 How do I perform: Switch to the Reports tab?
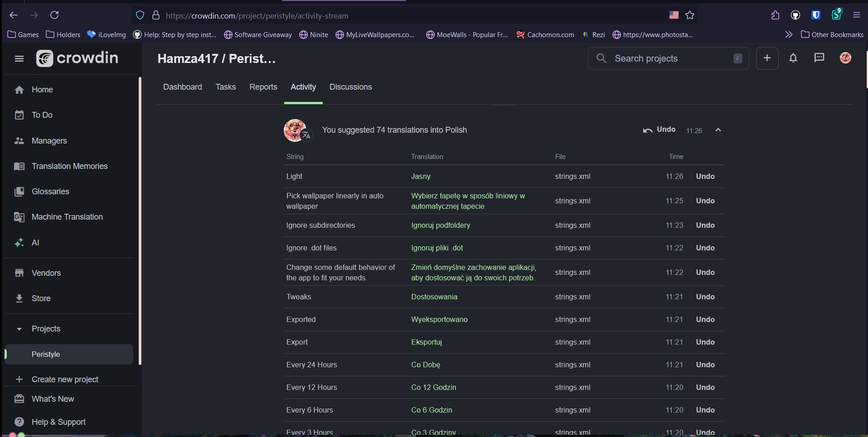pos(263,87)
